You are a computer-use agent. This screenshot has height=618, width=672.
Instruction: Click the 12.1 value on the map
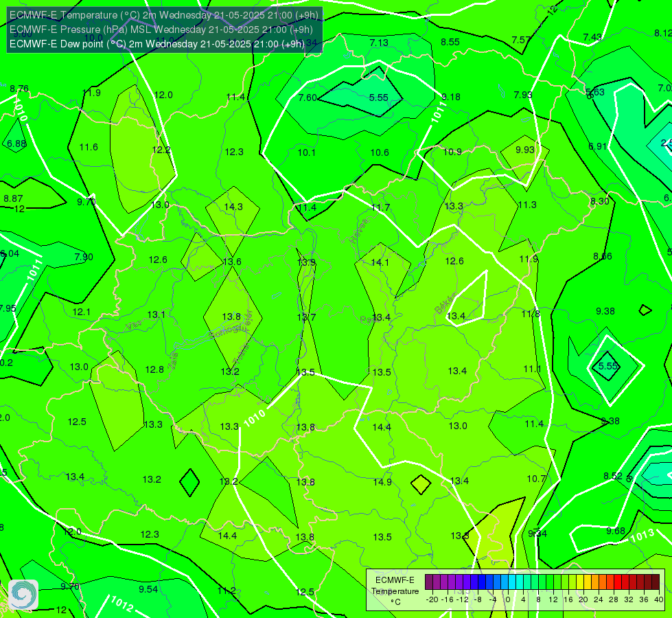[82, 312]
